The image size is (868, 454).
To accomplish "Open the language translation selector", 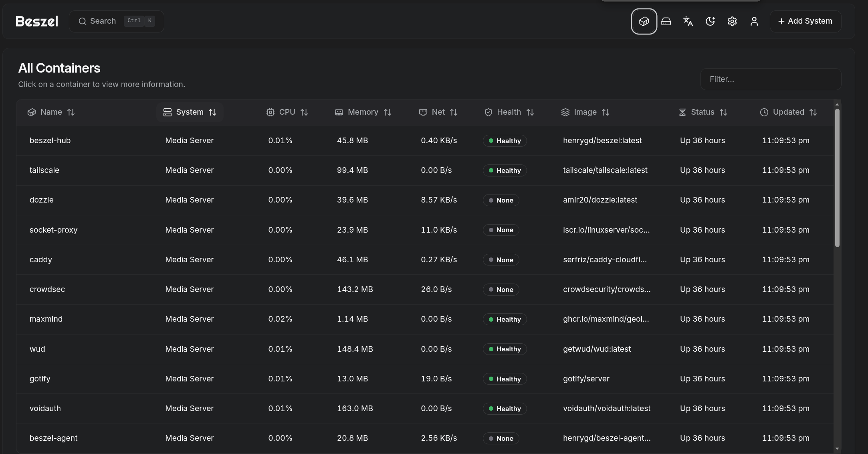I will 688,21.
